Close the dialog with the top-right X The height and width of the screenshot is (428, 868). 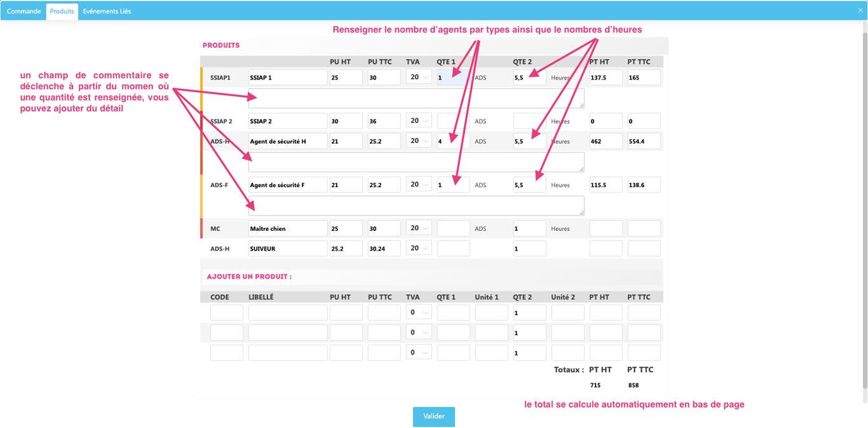(860, 10)
